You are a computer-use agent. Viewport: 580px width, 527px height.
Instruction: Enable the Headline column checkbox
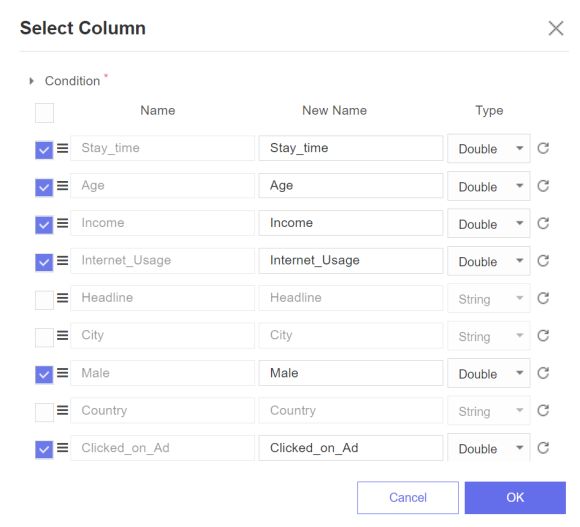pyautogui.click(x=44, y=300)
